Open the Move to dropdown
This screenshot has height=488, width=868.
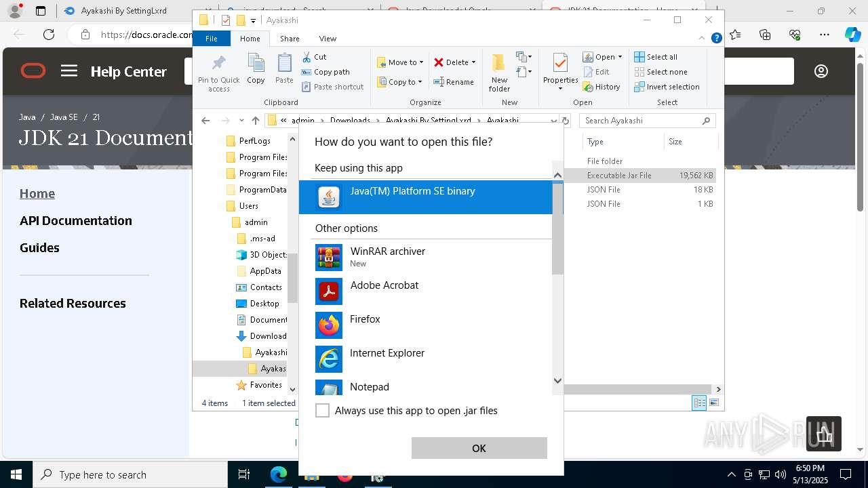tap(400, 62)
